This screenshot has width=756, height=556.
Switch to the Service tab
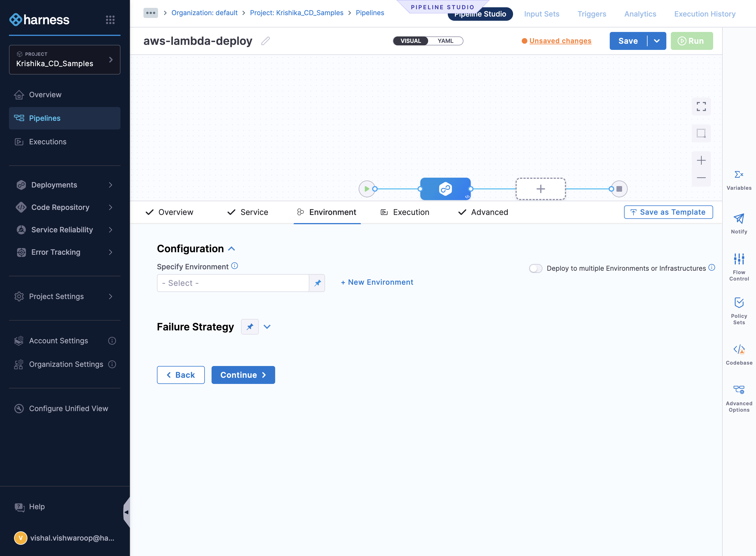248,212
